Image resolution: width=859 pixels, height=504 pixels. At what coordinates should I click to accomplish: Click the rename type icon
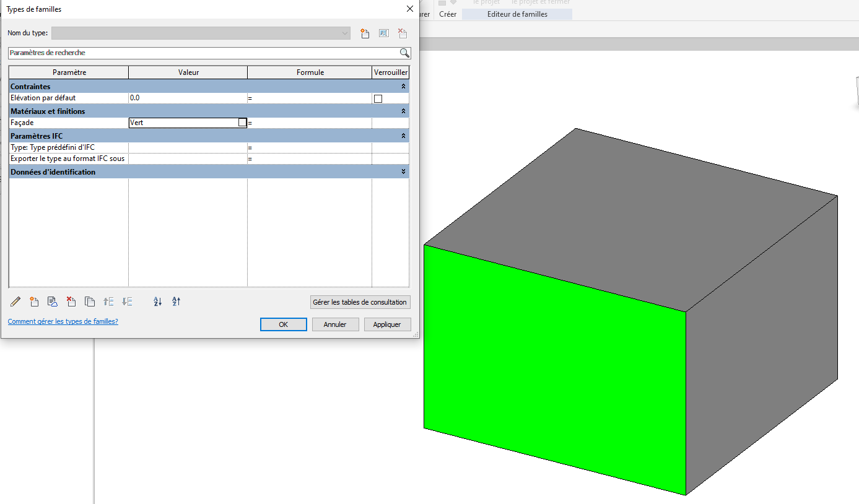tap(383, 33)
